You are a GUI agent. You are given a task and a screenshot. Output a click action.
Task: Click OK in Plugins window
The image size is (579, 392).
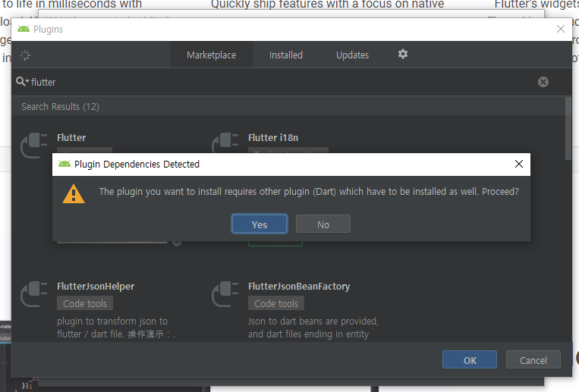[x=470, y=360]
